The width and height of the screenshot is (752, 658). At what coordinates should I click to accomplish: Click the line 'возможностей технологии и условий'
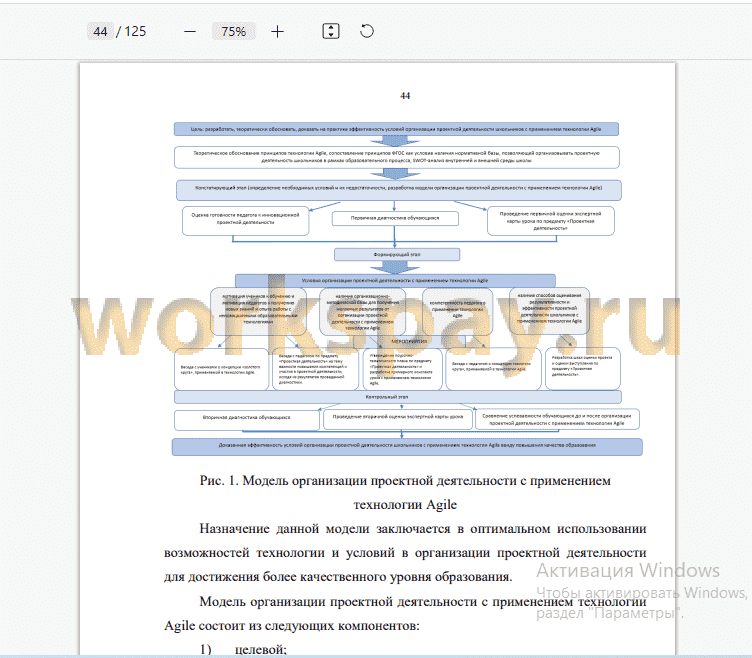(x=405, y=552)
